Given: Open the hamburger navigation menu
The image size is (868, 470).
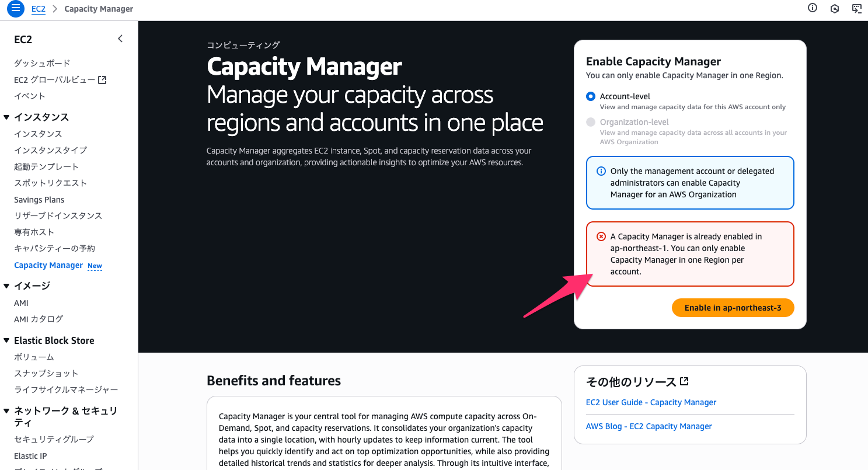Looking at the screenshot, I should 16,9.
